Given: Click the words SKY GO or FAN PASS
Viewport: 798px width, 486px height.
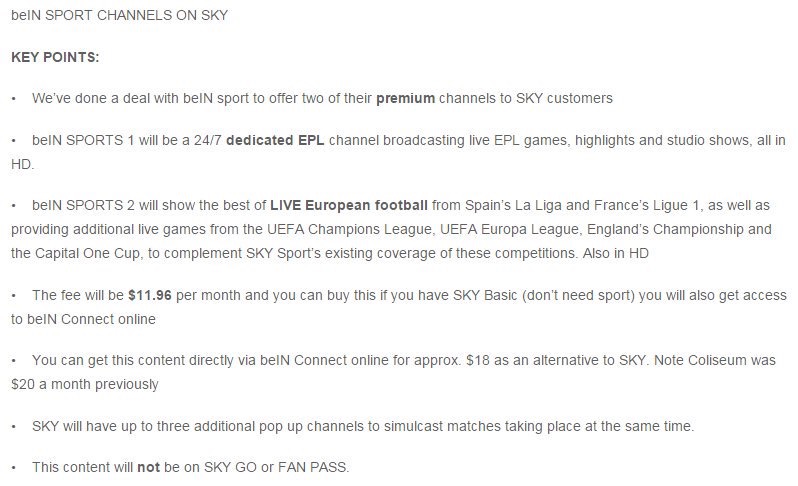Looking at the screenshot, I should 275,467.
